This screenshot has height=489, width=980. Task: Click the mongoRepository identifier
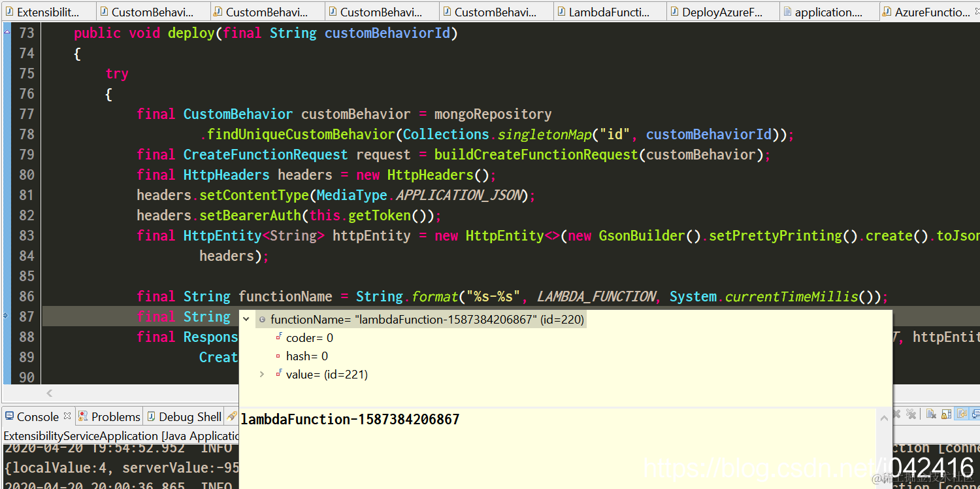click(x=493, y=114)
